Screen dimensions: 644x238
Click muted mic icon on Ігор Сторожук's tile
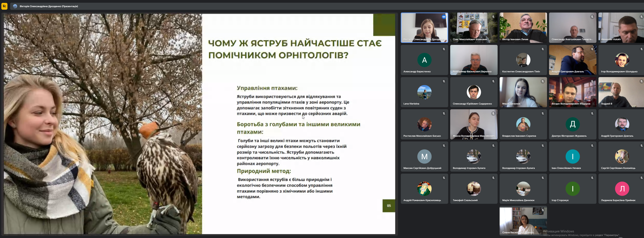(592, 178)
